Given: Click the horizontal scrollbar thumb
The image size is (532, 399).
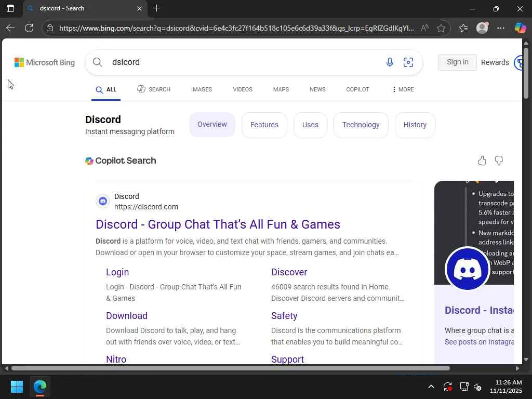Looking at the screenshot, I should (x=230, y=368).
